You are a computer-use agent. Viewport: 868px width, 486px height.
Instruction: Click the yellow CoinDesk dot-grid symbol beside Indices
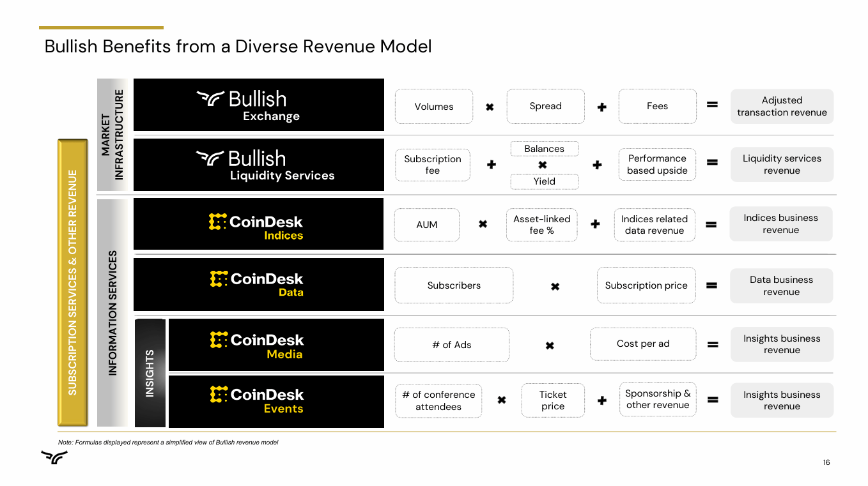click(x=218, y=222)
